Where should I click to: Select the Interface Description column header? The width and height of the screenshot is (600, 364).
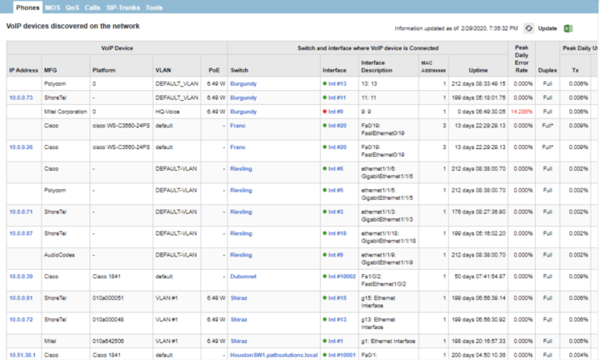tap(377, 67)
